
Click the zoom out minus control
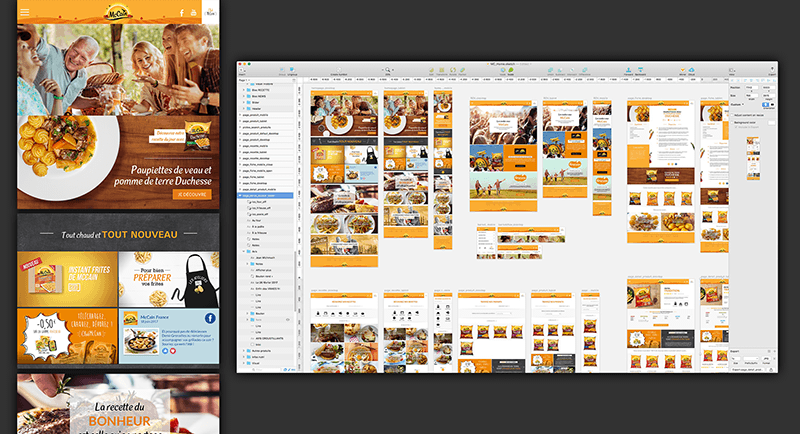[x=383, y=70]
